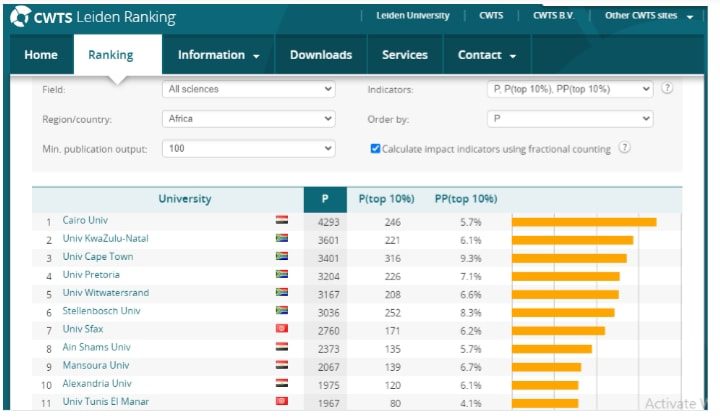Click Ain Shams Univ's P value 2373
This screenshot has width=720, height=418.
(x=328, y=349)
